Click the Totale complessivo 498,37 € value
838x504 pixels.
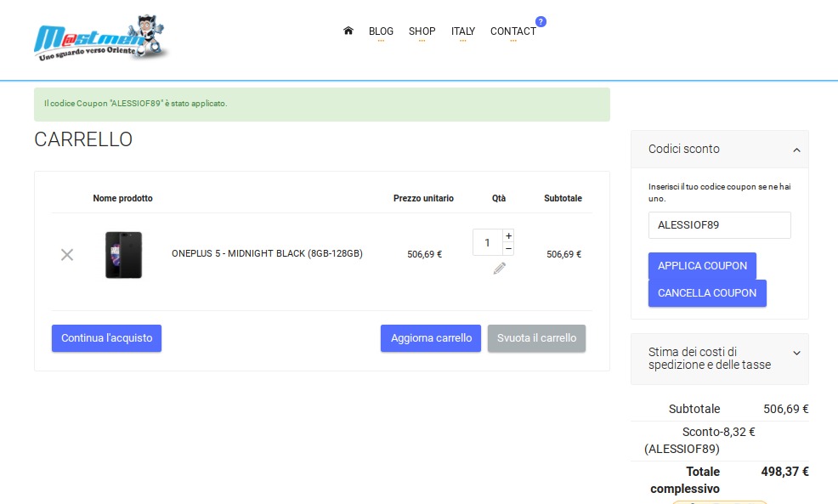point(784,472)
